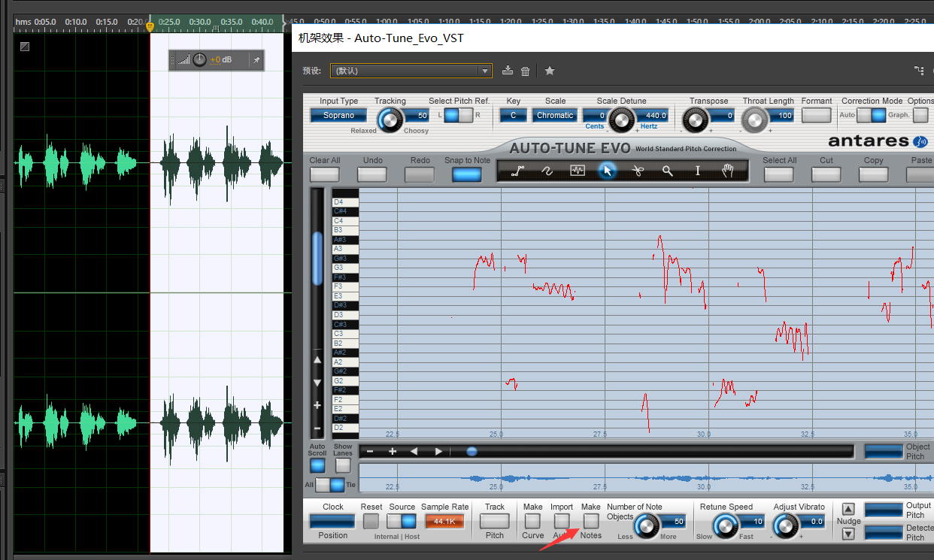Click the Sample Rate 44.1K display
This screenshot has width=934, height=560.
(x=444, y=521)
